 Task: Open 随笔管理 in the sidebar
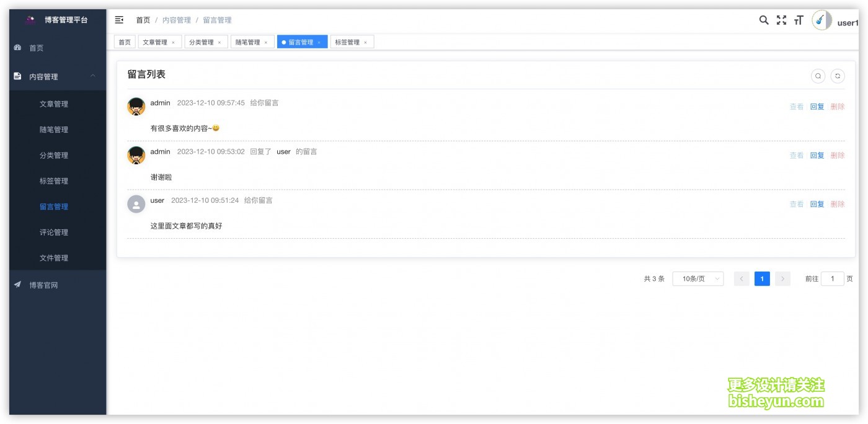coord(58,130)
